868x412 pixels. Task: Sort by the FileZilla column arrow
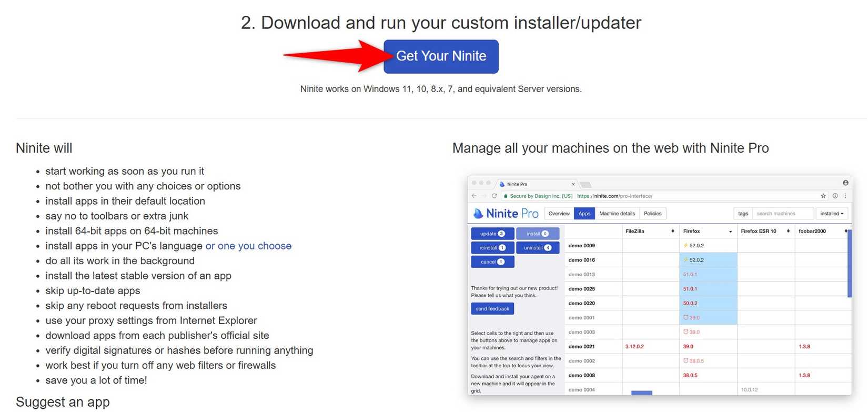pos(673,232)
